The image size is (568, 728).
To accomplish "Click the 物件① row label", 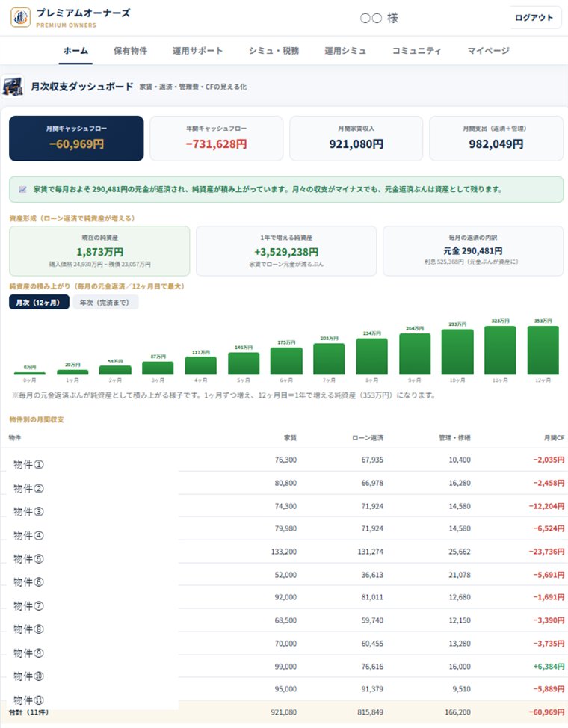I will tap(28, 465).
